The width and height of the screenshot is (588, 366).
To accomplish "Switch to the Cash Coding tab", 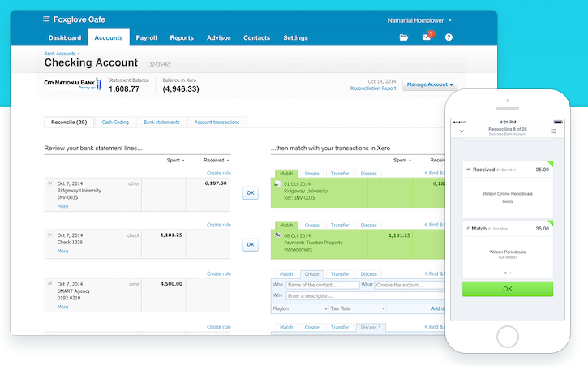I will [x=115, y=122].
